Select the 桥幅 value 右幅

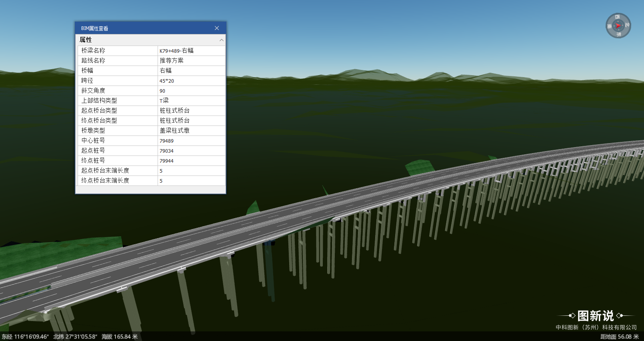192,71
